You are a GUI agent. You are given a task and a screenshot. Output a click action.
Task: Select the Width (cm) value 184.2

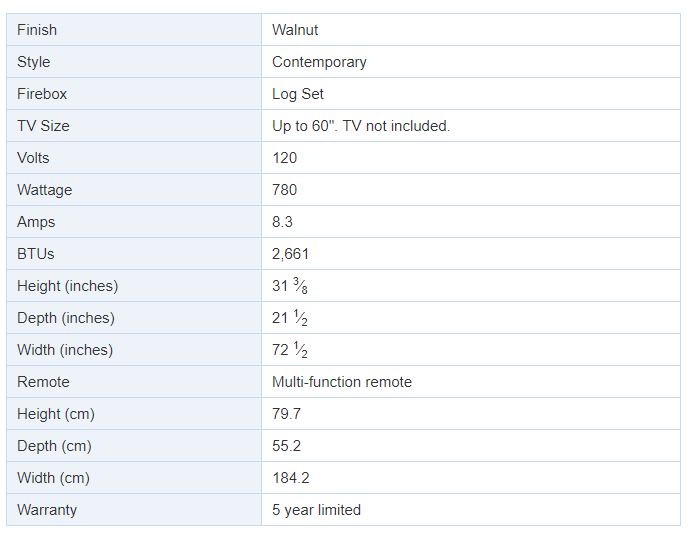click(x=290, y=478)
